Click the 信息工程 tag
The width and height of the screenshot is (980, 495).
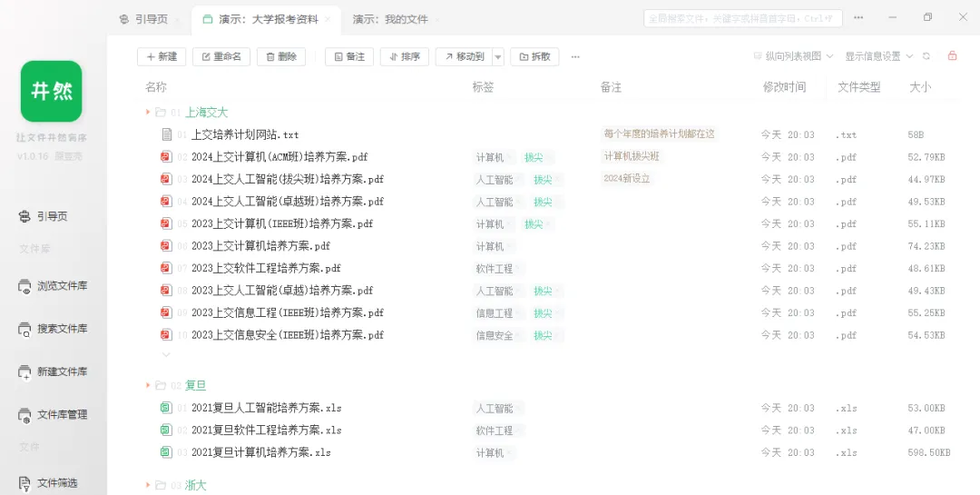point(498,313)
